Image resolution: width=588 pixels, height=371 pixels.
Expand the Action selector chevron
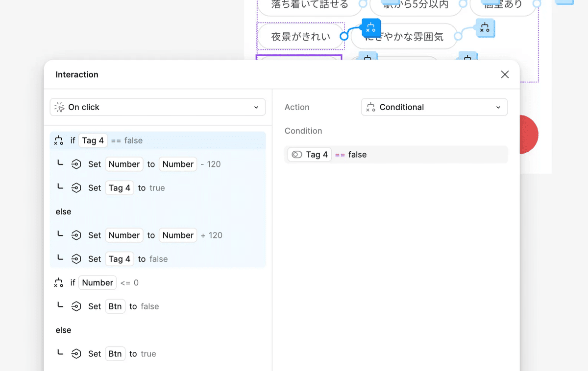[498, 107]
